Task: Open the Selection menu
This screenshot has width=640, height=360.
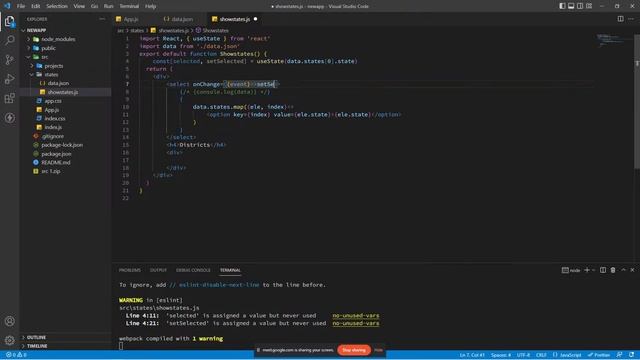Action: [x=57, y=6]
